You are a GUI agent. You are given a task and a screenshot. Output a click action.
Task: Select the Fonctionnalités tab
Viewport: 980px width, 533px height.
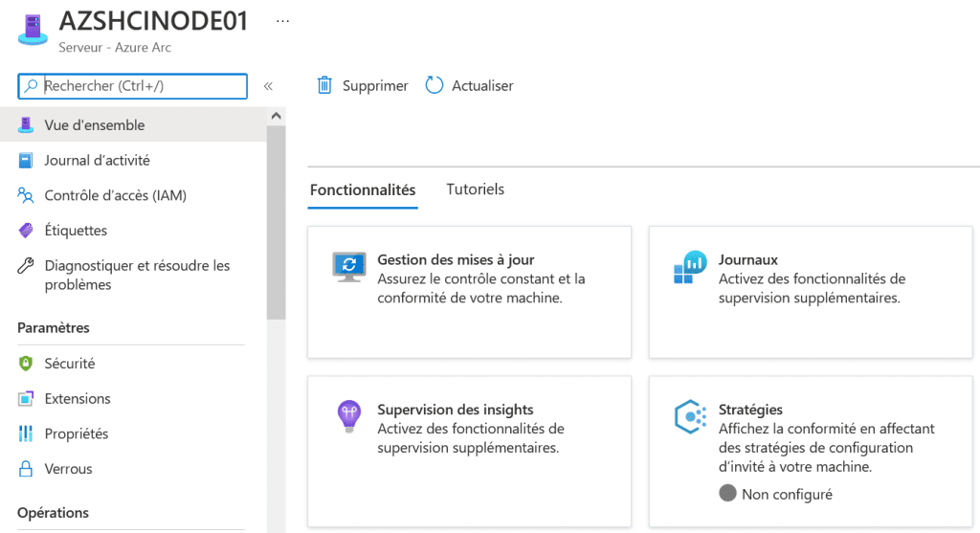[x=363, y=190]
